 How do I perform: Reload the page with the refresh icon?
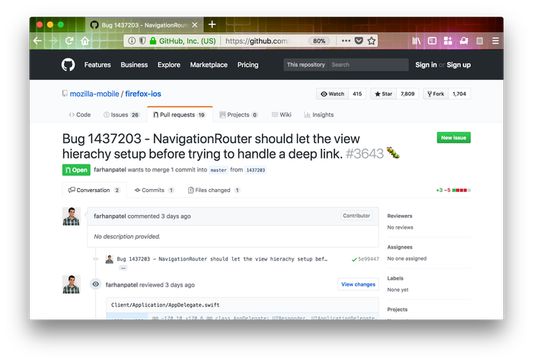tap(69, 41)
